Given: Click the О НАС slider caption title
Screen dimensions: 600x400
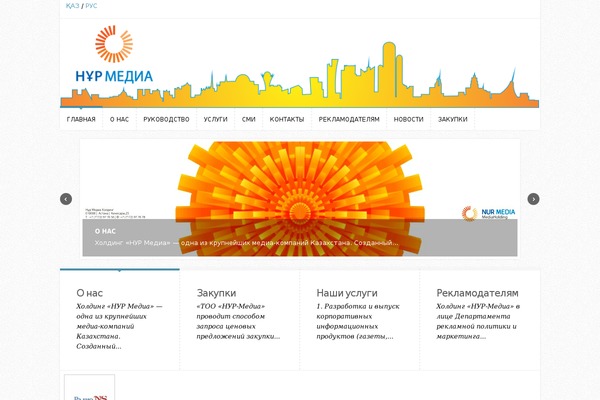Looking at the screenshot, I should [105, 231].
